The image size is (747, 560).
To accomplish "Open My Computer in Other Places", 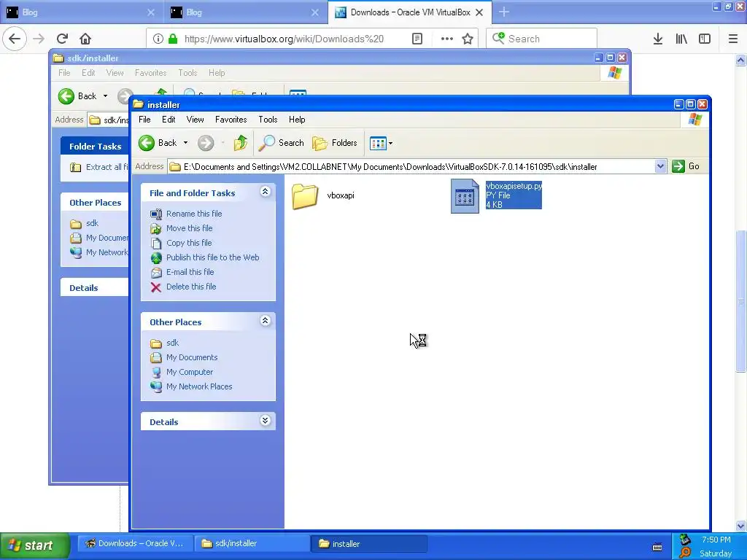I will pyautogui.click(x=190, y=372).
